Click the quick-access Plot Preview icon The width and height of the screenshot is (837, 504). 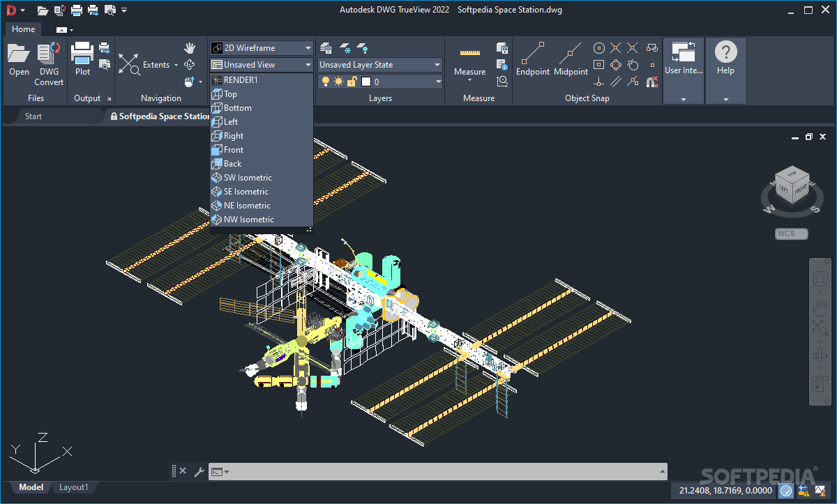coord(110,10)
